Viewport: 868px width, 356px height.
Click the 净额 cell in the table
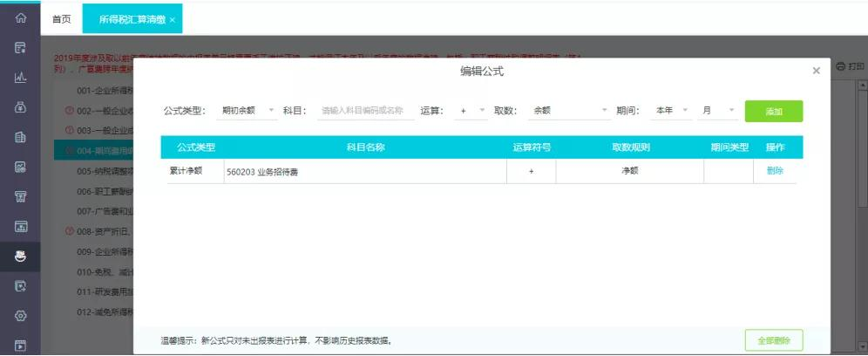(630, 171)
